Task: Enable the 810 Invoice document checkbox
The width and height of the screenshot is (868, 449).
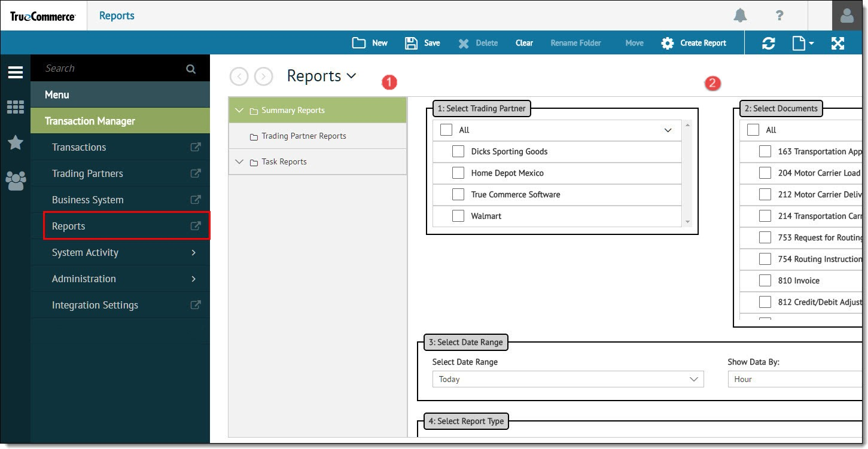Action: click(765, 280)
